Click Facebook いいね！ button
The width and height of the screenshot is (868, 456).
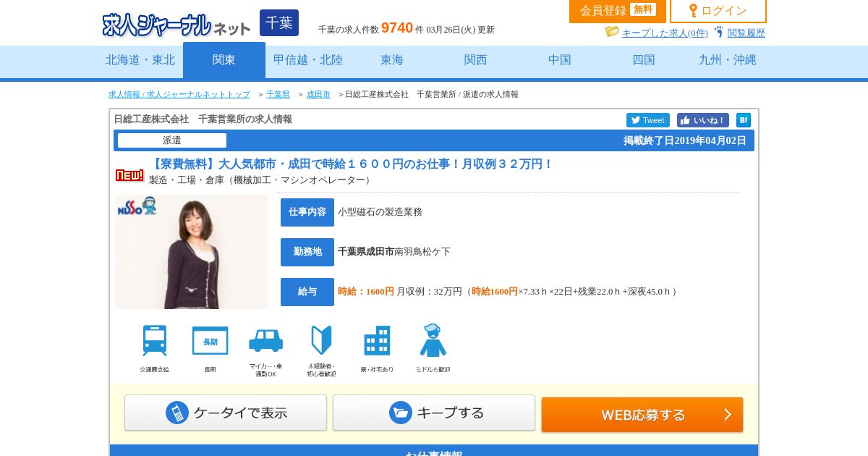(x=703, y=120)
